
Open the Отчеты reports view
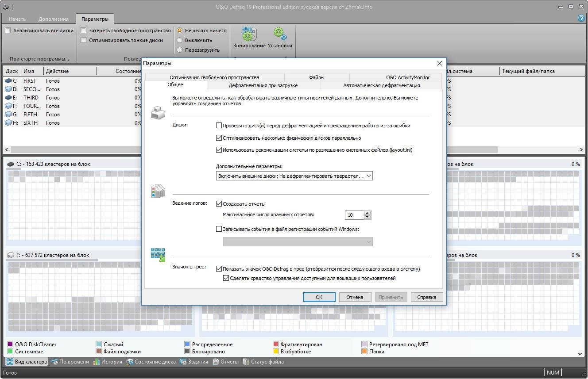[225, 362]
